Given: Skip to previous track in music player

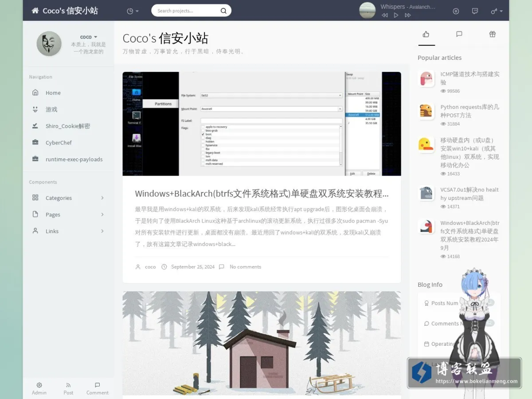Looking at the screenshot, I should tap(384, 15).
